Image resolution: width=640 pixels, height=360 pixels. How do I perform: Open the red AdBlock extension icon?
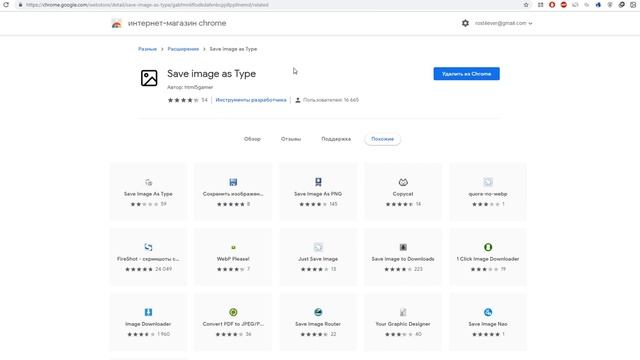click(x=564, y=5)
